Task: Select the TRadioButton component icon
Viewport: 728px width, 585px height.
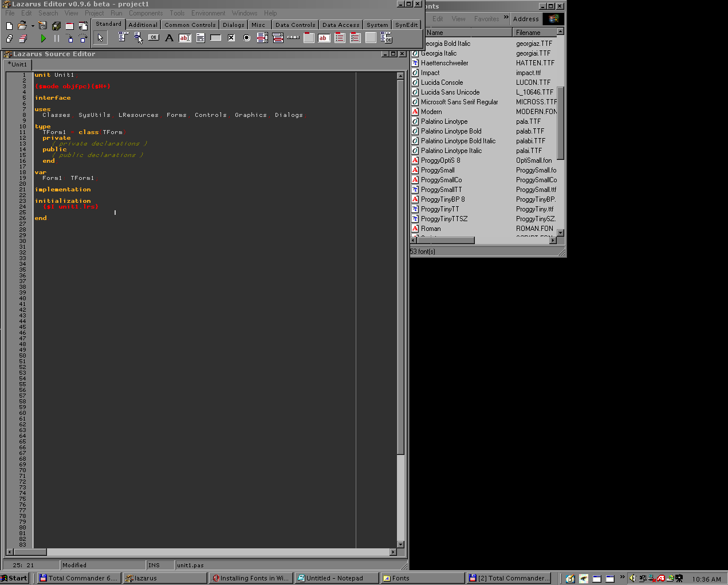Action: [246, 38]
